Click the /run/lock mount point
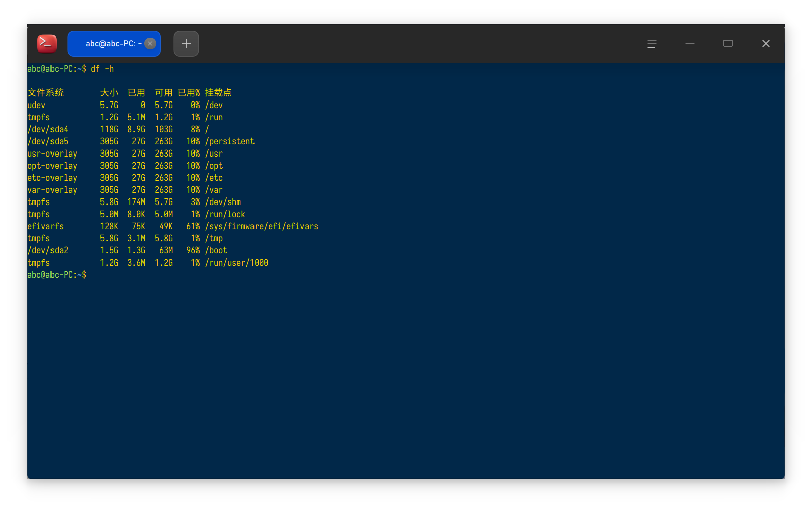Image resolution: width=812 pixels, height=509 pixels. tap(225, 214)
